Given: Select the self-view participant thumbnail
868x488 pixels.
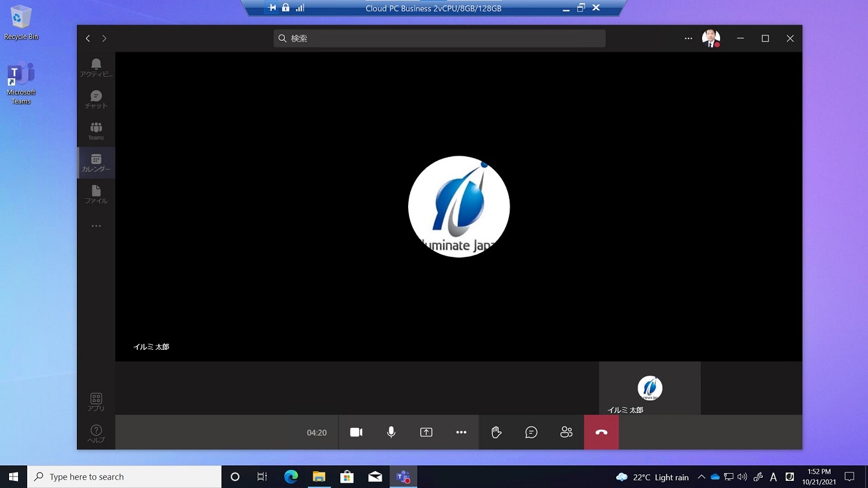Looking at the screenshot, I should [x=650, y=389].
